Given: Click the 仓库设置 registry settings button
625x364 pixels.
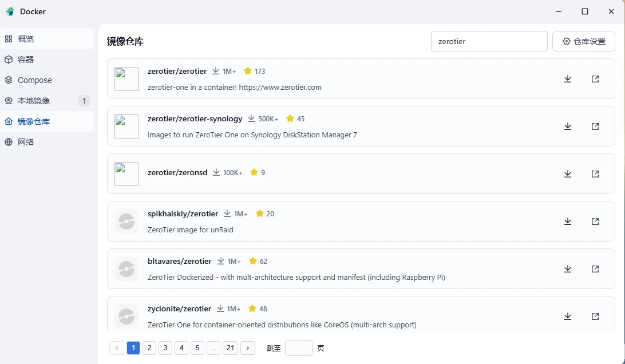Looking at the screenshot, I should pyautogui.click(x=583, y=41).
